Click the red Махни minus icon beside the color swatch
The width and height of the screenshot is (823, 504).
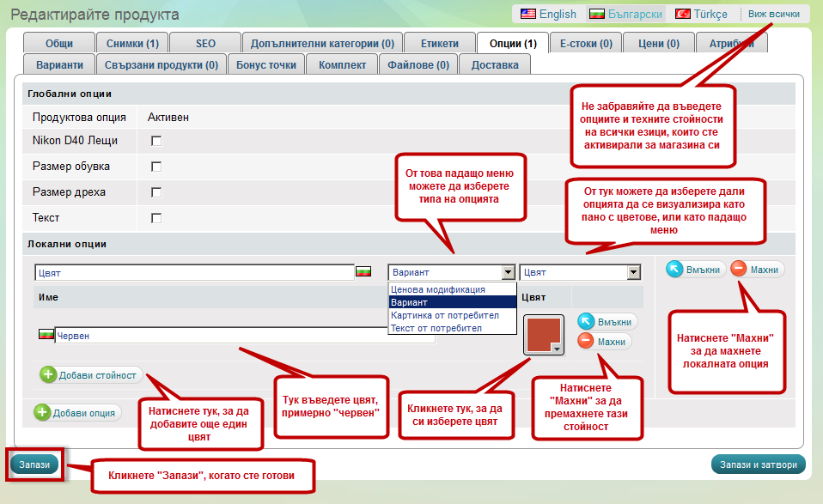586,342
